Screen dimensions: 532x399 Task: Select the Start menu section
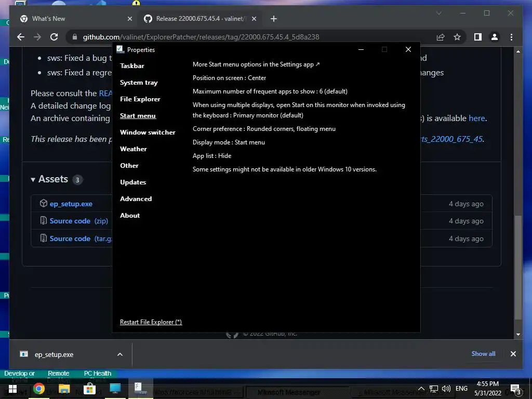138,116
